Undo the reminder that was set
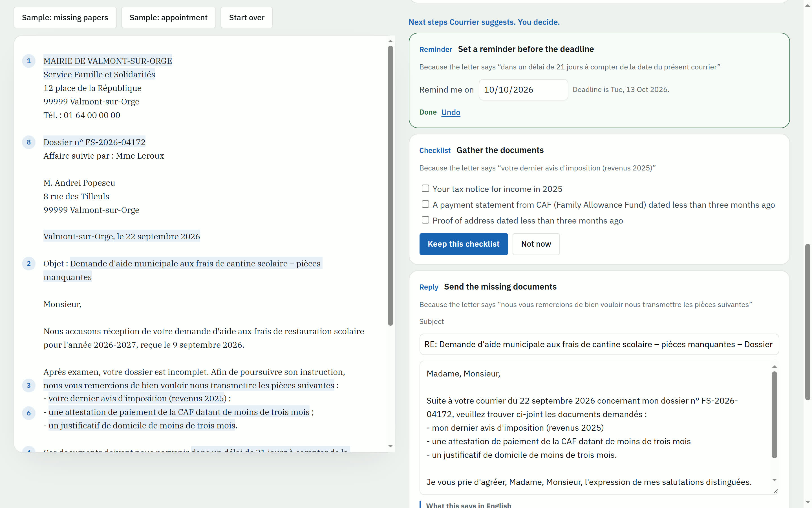The width and height of the screenshot is (812, 508). click(451, 112)
